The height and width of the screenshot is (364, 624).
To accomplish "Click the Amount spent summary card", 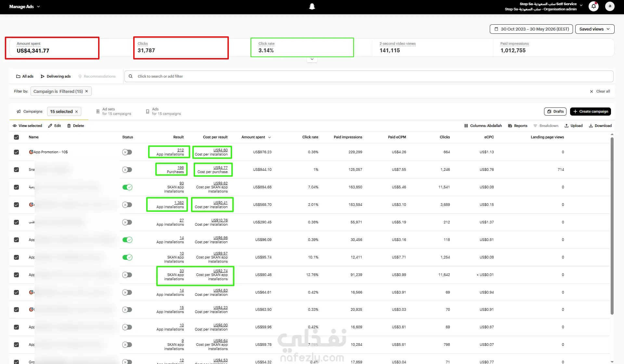I will coord(52,48).
